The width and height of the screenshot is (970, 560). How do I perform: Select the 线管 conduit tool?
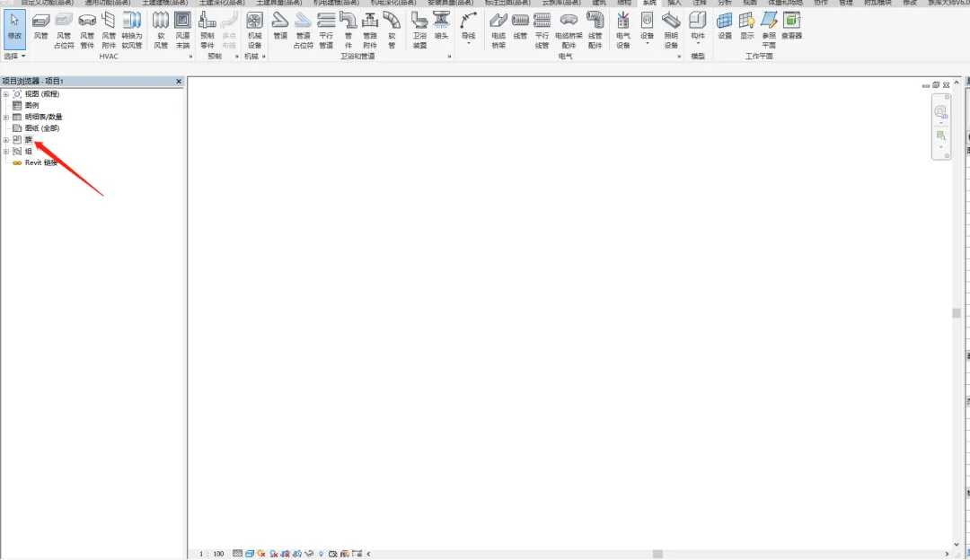pos(520,28)
